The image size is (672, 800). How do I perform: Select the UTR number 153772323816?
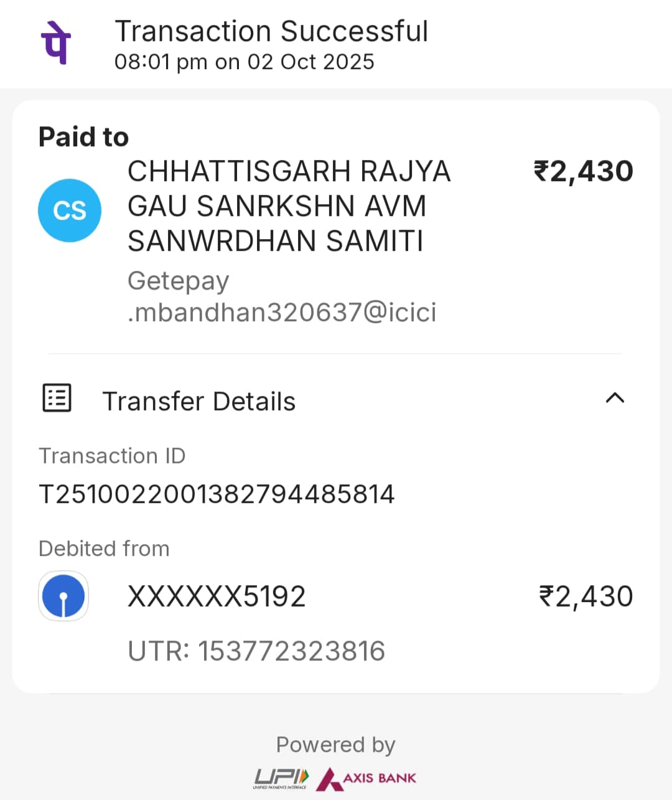(256, 651)
